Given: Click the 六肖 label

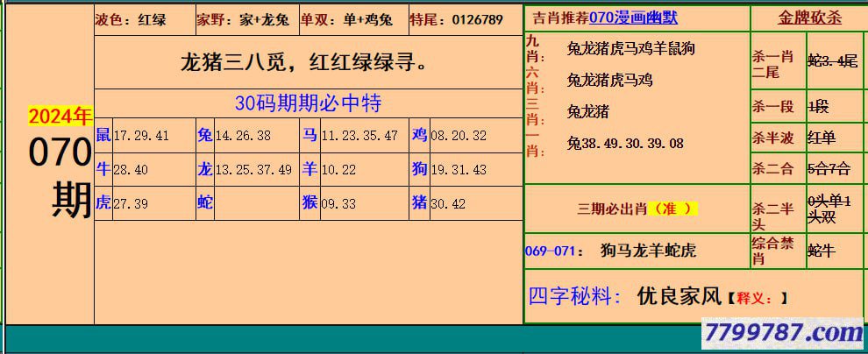Looking at the screenshot, I should coord(535,81).
